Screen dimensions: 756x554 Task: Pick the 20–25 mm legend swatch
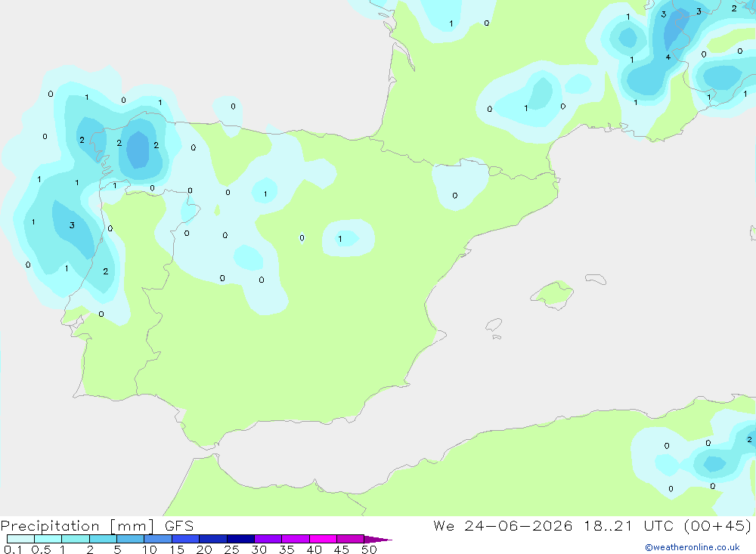(213, 539)
